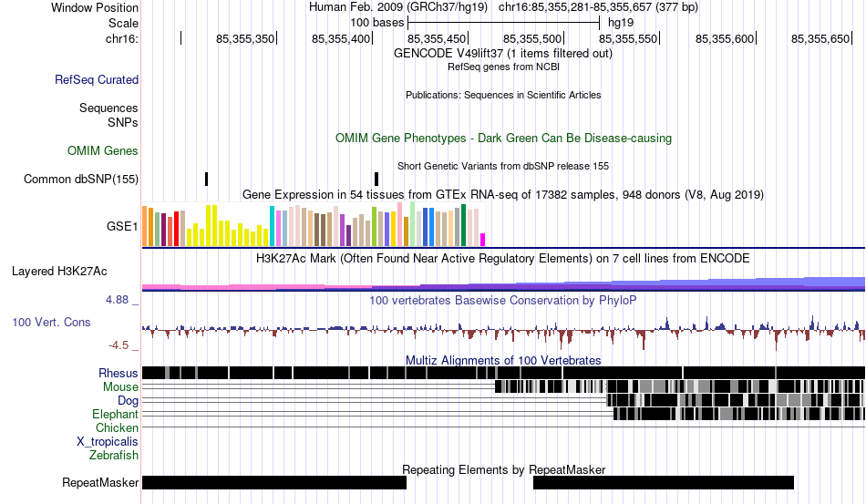Click the magenta last bar in GSE1 chart

(483, 240)
